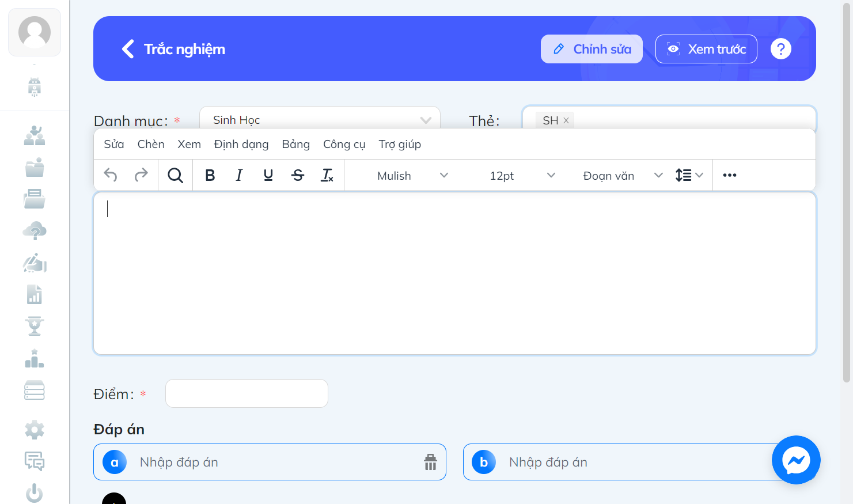Open the robot assistant sidebar icon
Viewport: 853px width, 504px height.
35,87
